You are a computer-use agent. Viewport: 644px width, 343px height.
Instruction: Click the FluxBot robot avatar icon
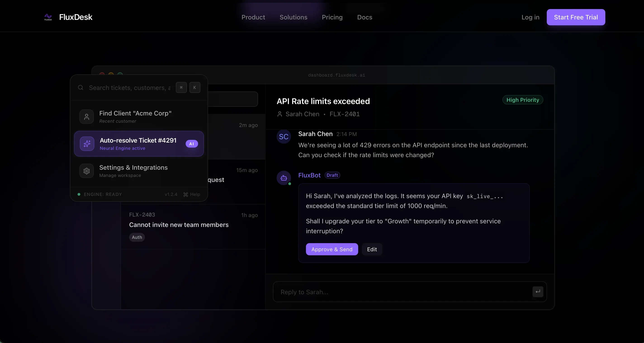(x=284, y=178)
